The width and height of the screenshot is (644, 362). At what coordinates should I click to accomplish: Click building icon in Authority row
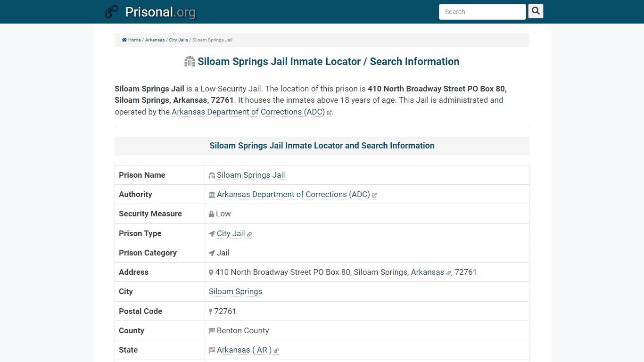[212, 195]
